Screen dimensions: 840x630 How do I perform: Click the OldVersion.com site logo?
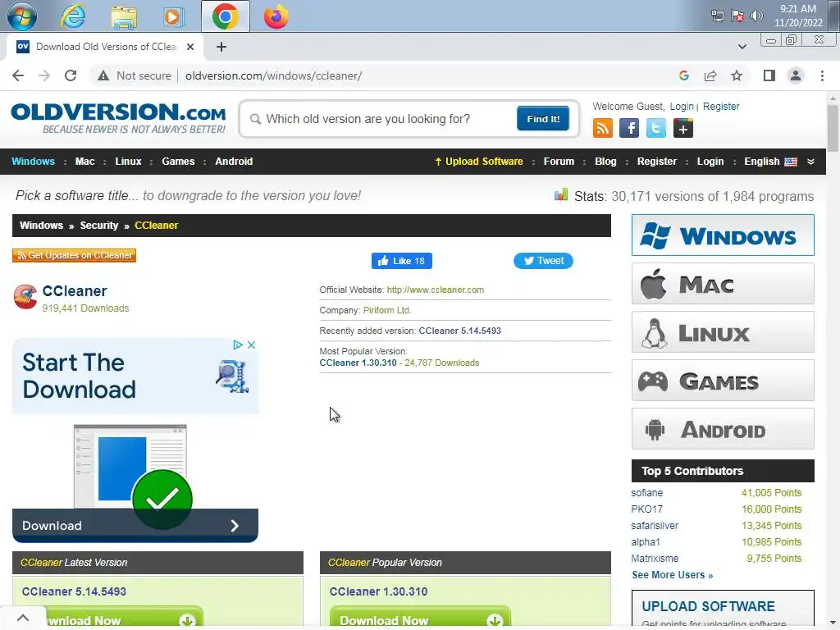pyautogui.click(x=118, y=118)
